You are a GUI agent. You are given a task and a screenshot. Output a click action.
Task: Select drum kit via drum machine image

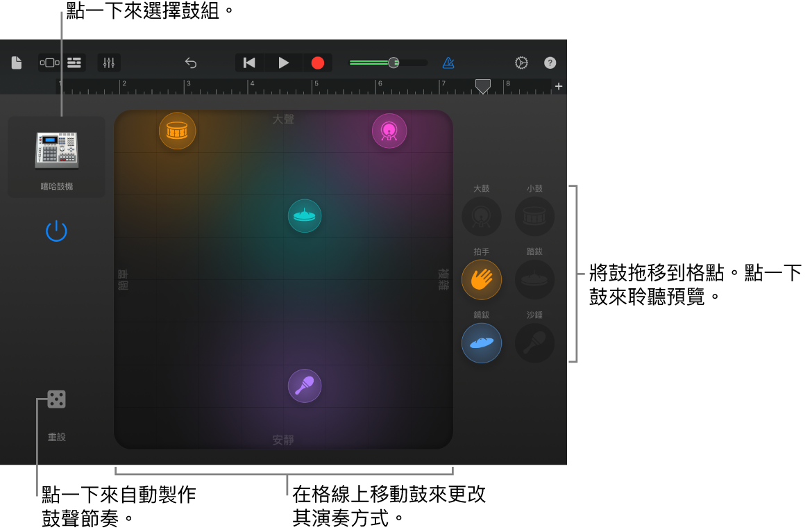point(57,150)
